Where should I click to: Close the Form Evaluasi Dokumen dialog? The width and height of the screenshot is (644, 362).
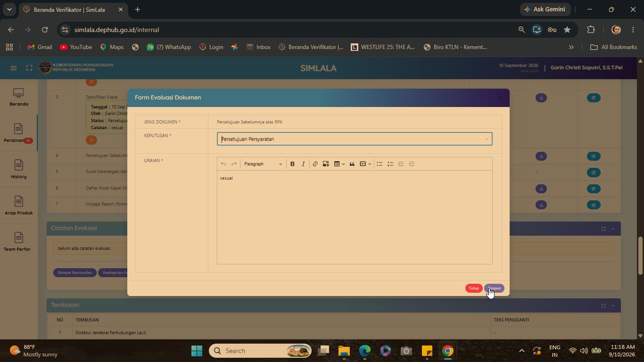click(x=501, y=98)
